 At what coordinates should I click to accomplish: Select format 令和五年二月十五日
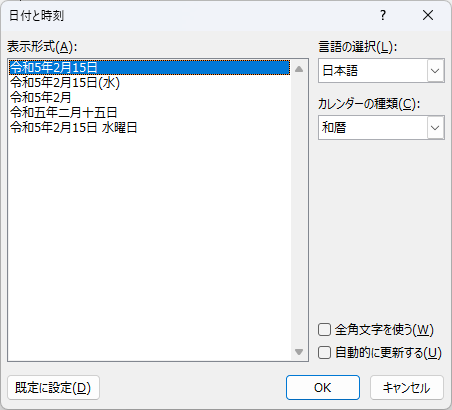(63, 112)
